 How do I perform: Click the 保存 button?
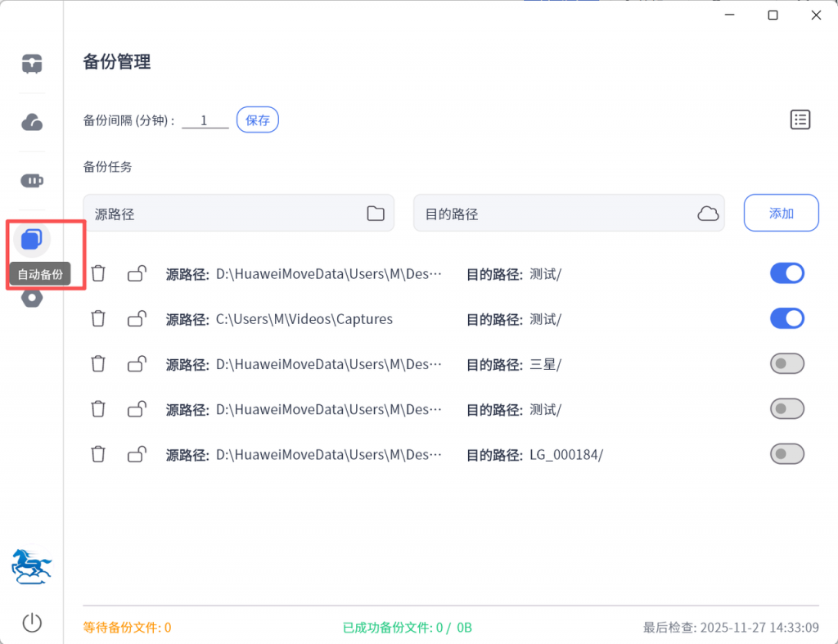click(258, 119)
